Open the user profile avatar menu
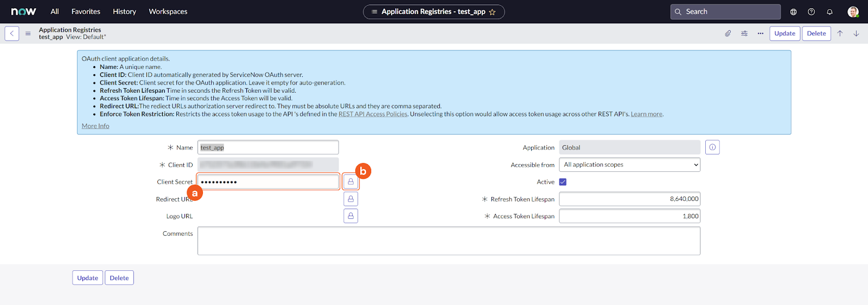The height and width of the screenshot is (305, 868). coord(853,12)
